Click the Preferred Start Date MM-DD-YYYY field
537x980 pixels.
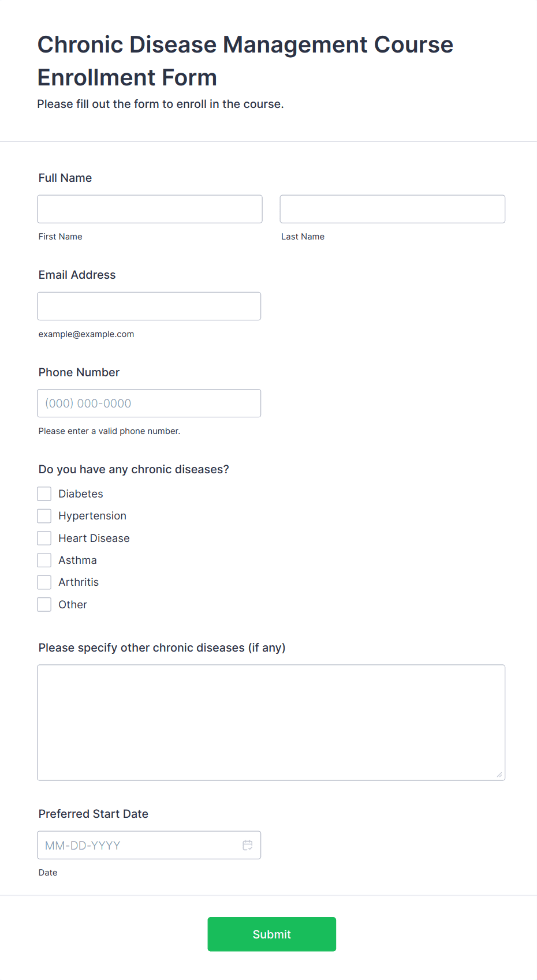[x=149, y=845]
